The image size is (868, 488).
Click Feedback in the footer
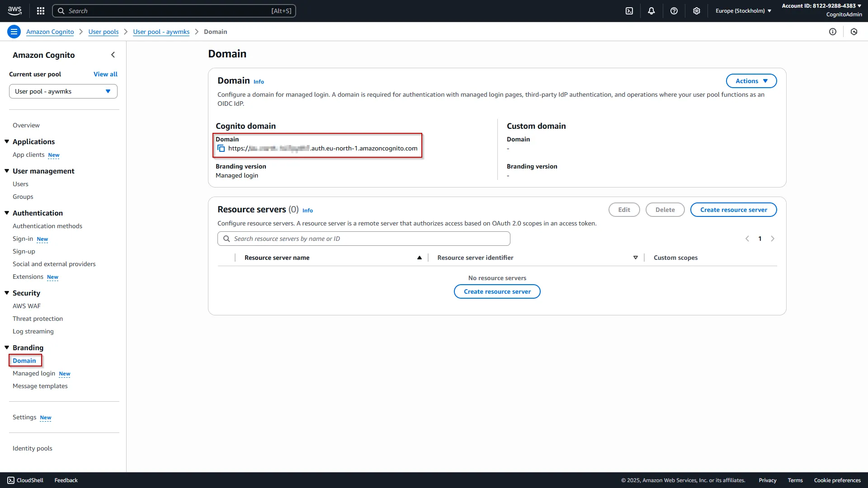tap(66, 480)
